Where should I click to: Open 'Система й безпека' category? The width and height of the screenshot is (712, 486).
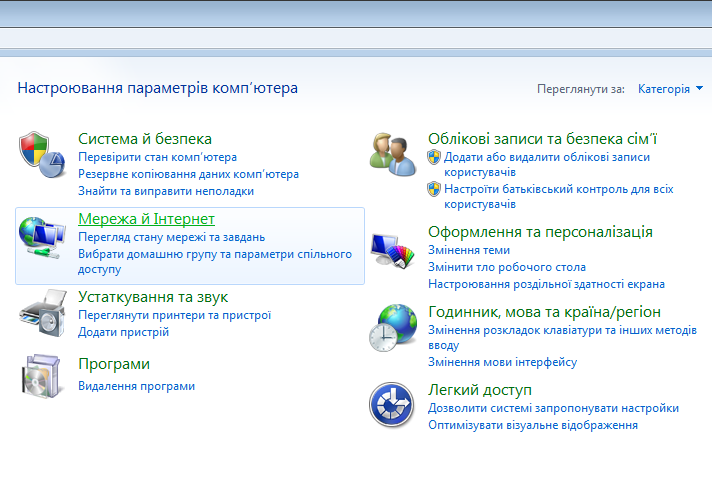click(x=145, y=139)
